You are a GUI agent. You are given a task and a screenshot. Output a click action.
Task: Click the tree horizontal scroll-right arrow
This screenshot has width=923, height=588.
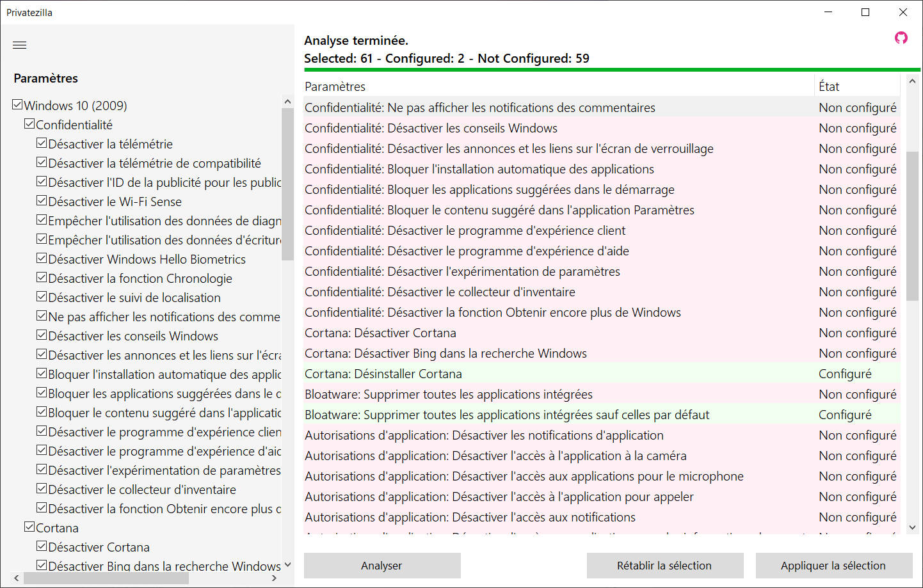point(275,578)
